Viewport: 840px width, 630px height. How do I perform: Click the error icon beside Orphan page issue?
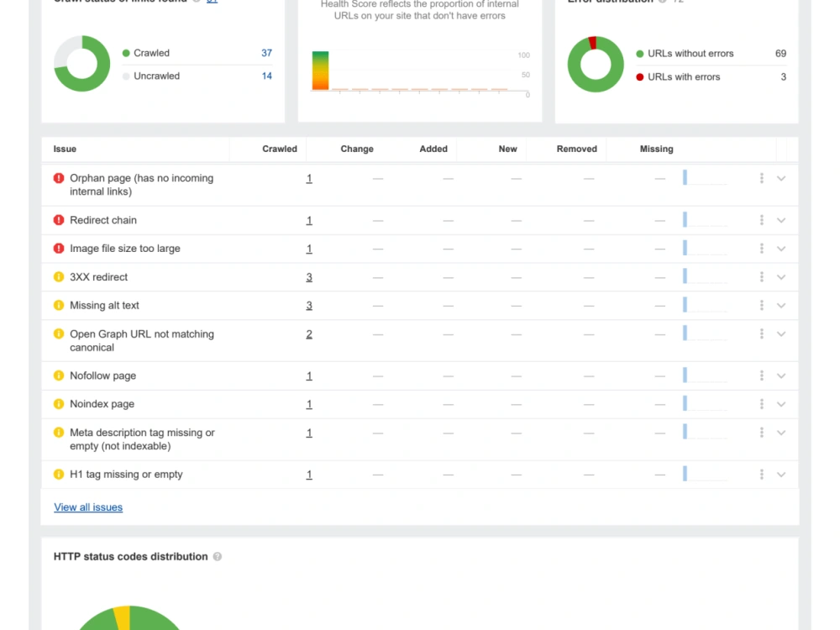click(x=59, y=178)
